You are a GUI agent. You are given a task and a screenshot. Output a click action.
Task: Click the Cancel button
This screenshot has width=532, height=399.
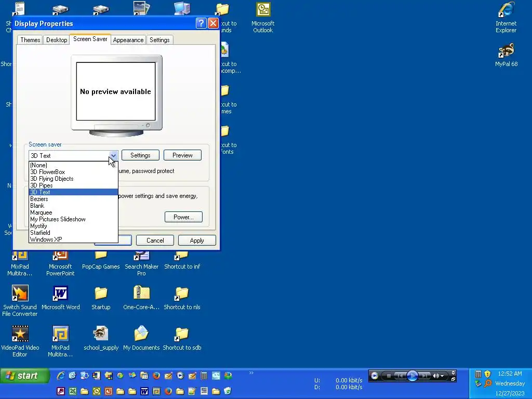click(155, 240)
